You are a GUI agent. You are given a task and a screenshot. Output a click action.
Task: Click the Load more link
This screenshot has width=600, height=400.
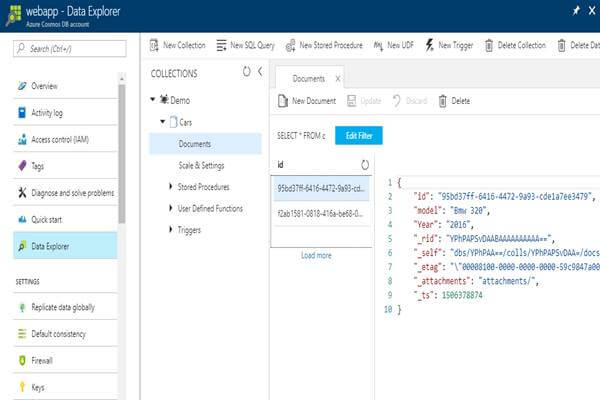[316, 255]
